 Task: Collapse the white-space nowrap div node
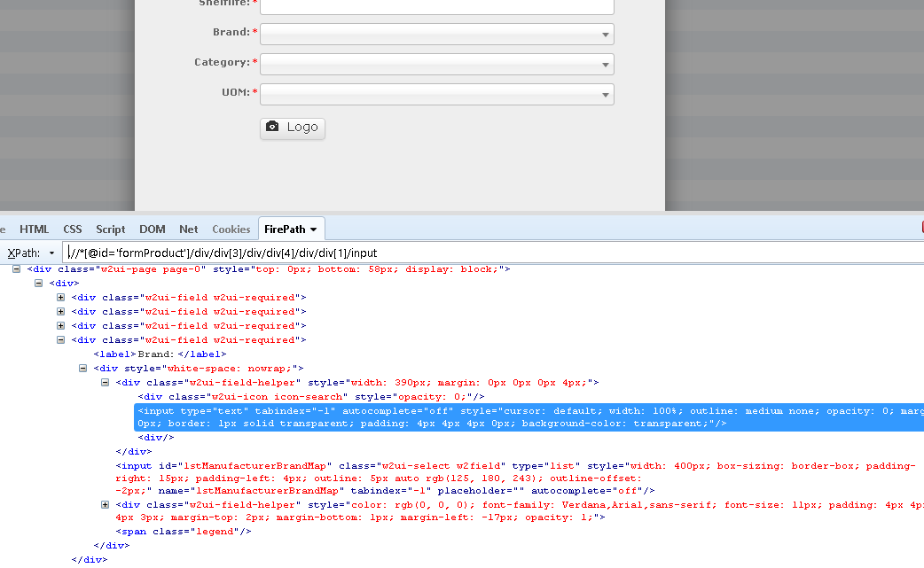point(83,368)
